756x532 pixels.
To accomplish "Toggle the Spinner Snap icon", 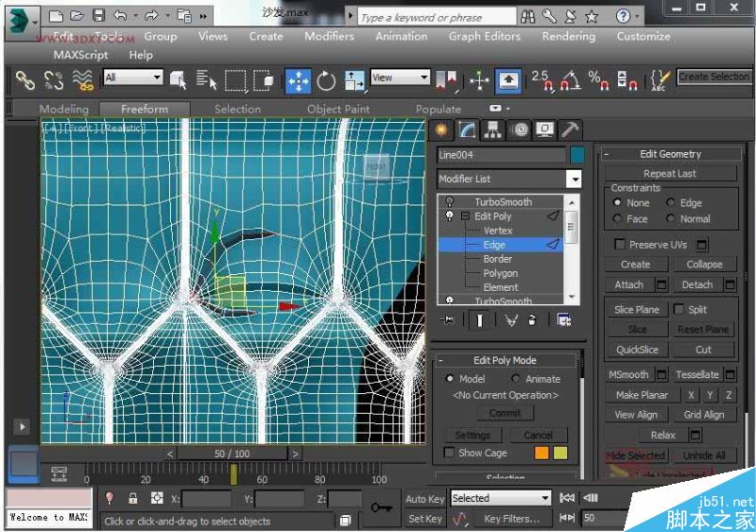I will tap(627, 80).
